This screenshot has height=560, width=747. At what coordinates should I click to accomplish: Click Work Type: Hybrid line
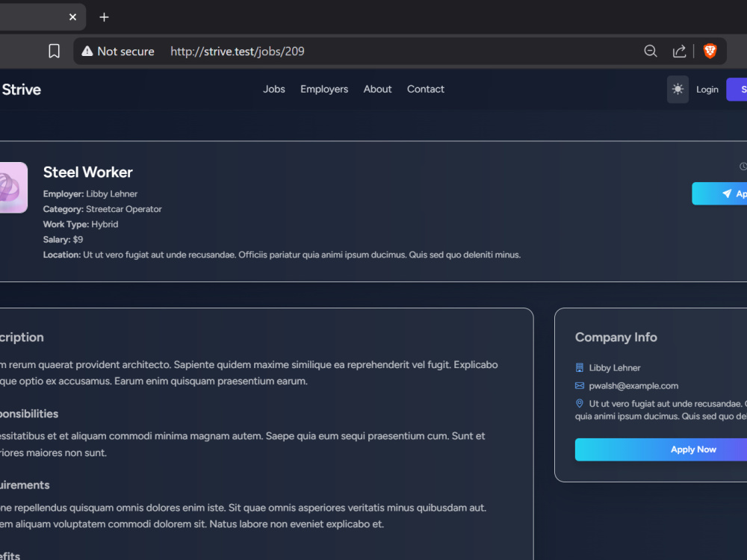(x=81, y=224)
